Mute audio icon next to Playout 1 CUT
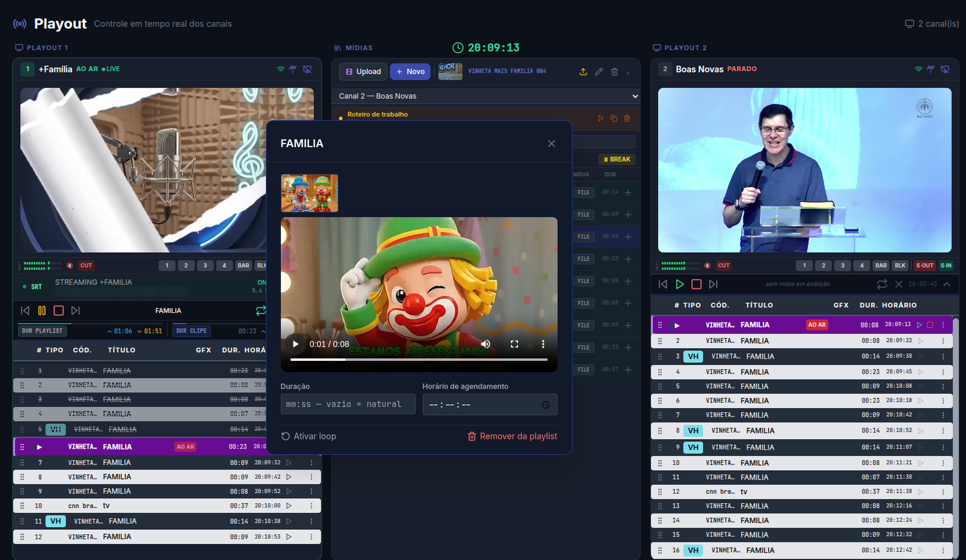The width and height of the screenshot is (966, 560). click(x=69, y=266)
